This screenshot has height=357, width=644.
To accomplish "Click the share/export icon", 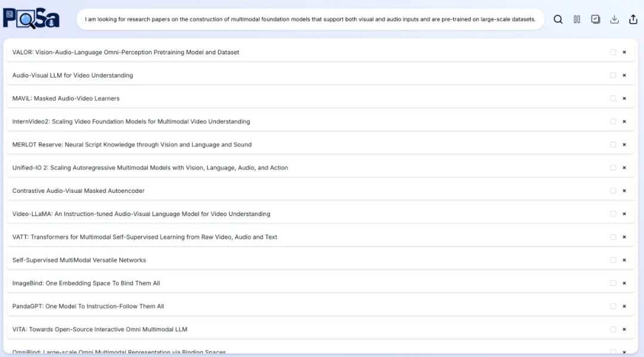I will 633,19.
